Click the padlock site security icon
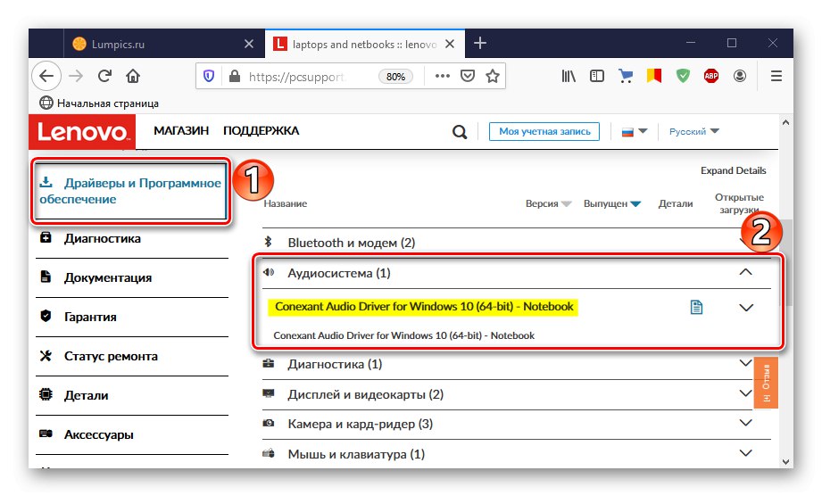Viewport: 822px width, 504px height. (x=235, y=77)
